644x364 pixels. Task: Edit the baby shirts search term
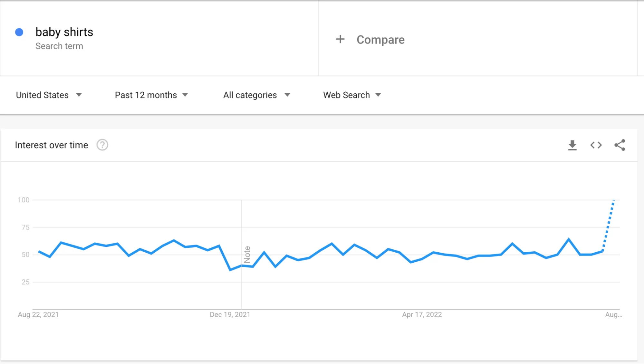(64, 32)
